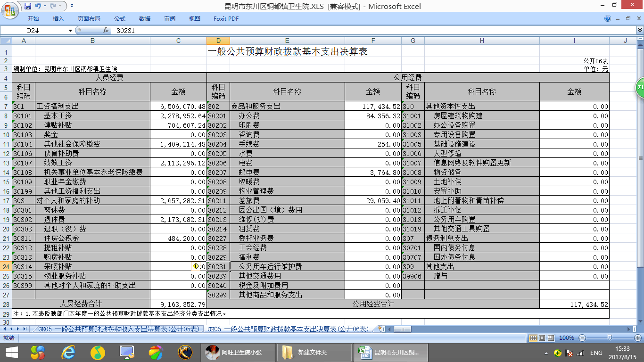The width and height of the screenshot is (644, 362).
Task: Go to the next sheet tab
Action: [18, 329]
